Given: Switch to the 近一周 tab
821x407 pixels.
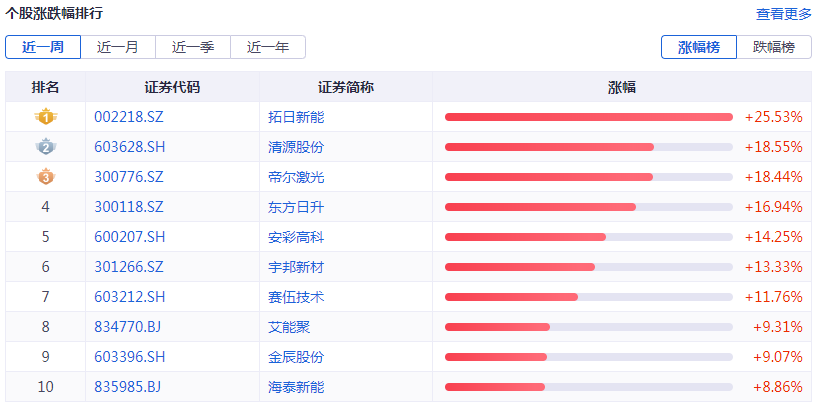Looking at the screenshot, I should (43, 47).
